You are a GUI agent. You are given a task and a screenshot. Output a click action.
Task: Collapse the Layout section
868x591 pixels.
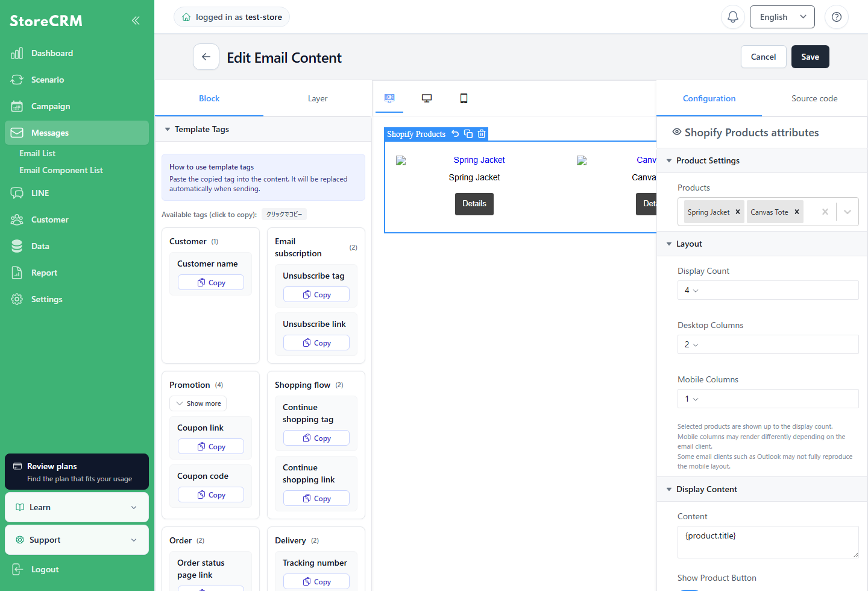coord(762,244)
